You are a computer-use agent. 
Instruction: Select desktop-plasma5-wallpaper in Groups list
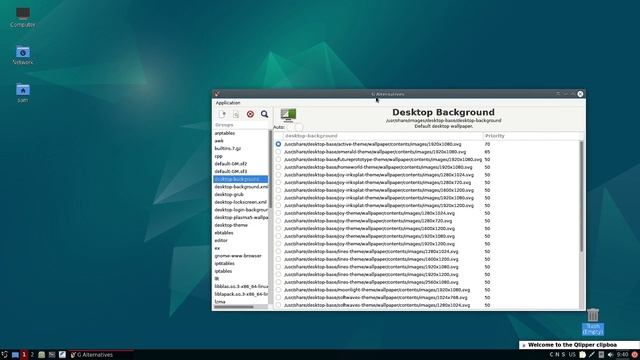coord(241,218)
